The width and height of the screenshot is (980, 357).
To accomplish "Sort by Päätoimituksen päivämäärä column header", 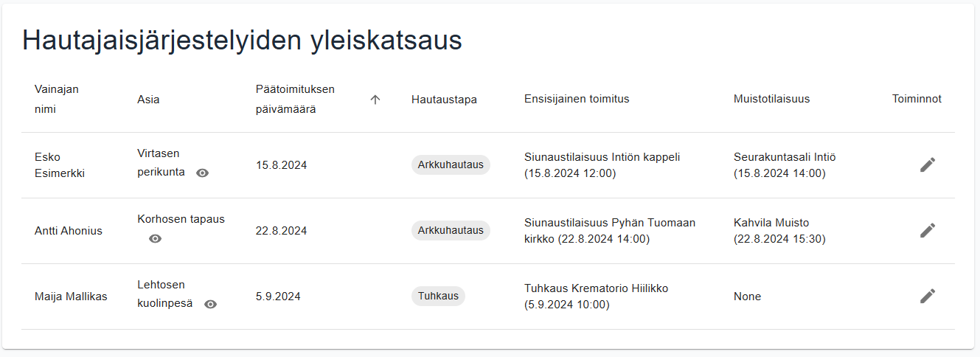I will click(x=295, y=100).
